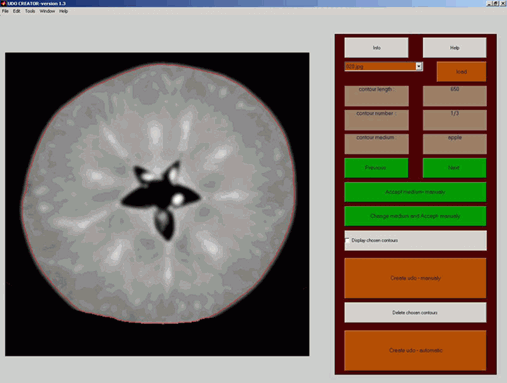The height and width of the screenshot is (383, 507).
Task: Click the Help button in panel
Action: coord(454,48)
